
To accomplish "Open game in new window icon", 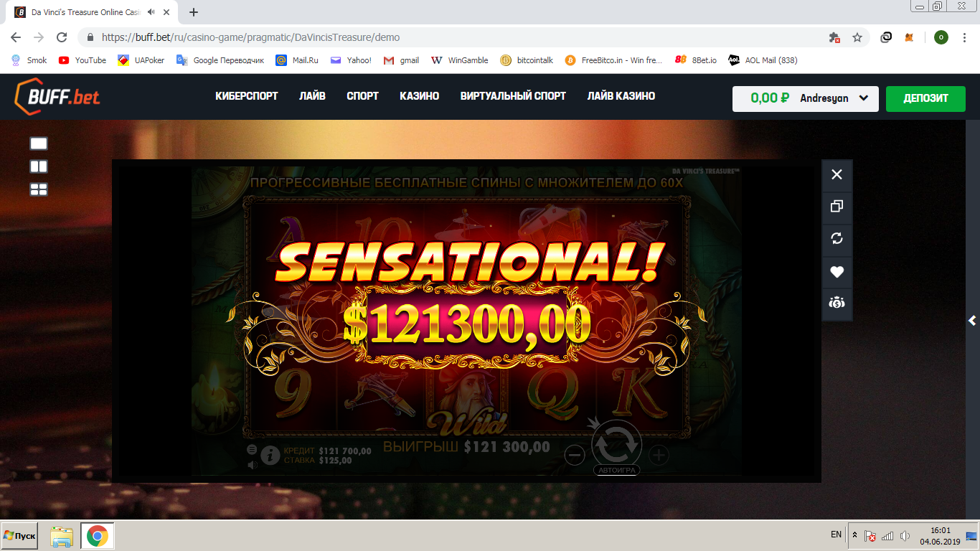I will coord(837,207).
